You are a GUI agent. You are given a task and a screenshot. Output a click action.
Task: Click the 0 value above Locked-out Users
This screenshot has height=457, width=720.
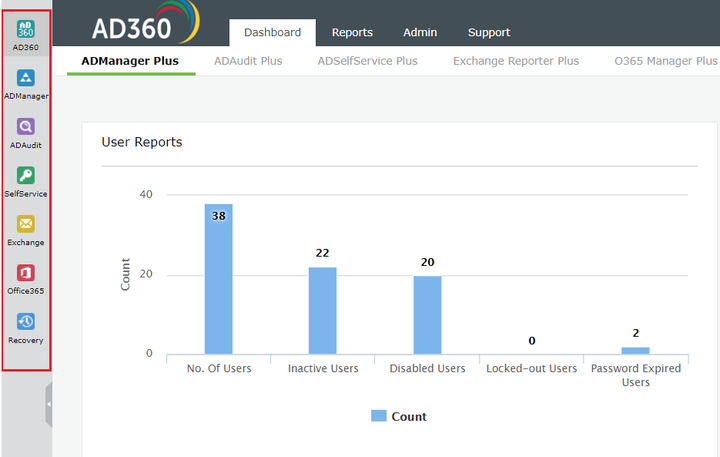532,341
